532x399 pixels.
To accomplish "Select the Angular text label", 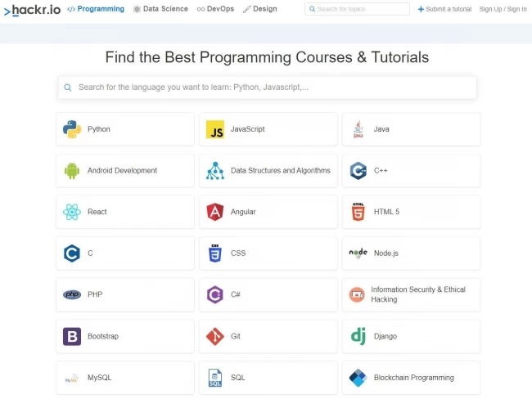I will coord(243,212).
